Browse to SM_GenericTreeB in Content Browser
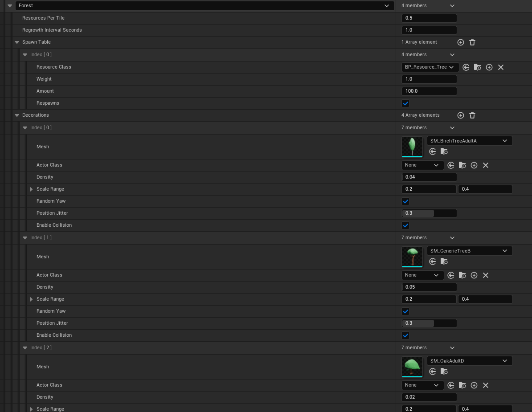 tap(444, 261)
